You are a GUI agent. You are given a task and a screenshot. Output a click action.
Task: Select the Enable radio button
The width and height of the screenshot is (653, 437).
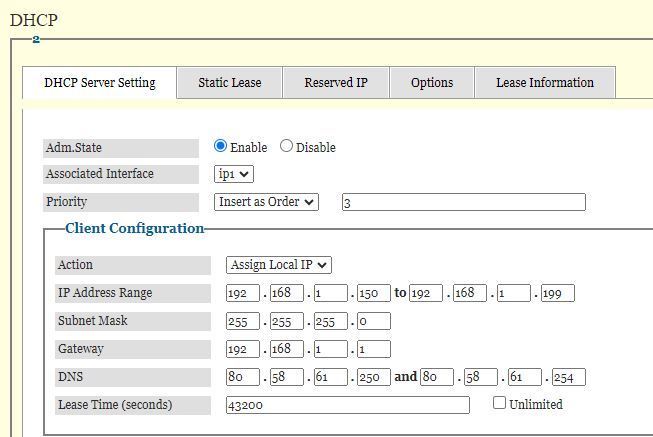click(221, 146)
